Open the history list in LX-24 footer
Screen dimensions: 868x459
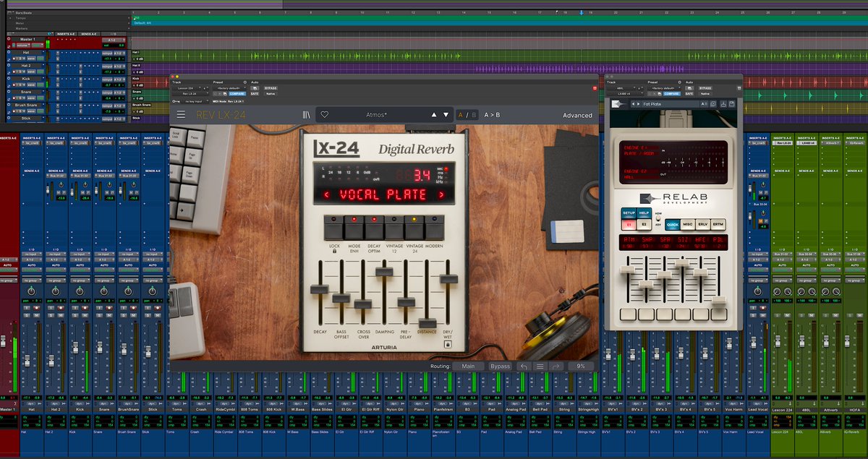540,366
